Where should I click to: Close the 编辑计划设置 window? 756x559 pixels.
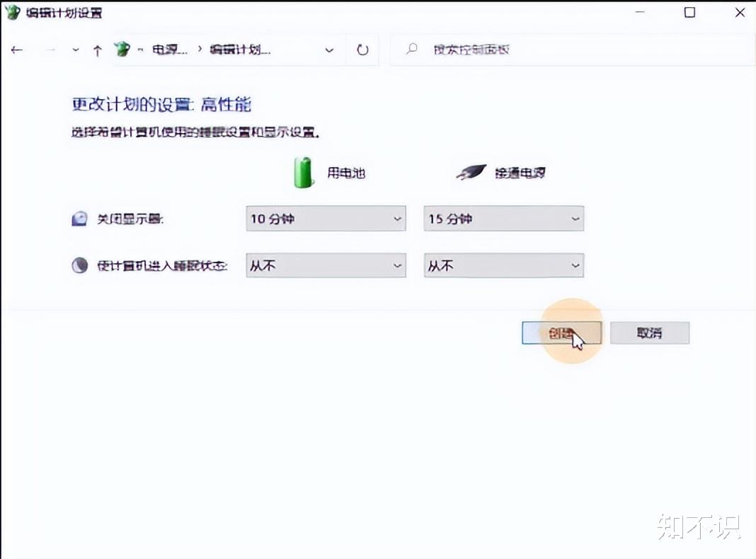740,12
